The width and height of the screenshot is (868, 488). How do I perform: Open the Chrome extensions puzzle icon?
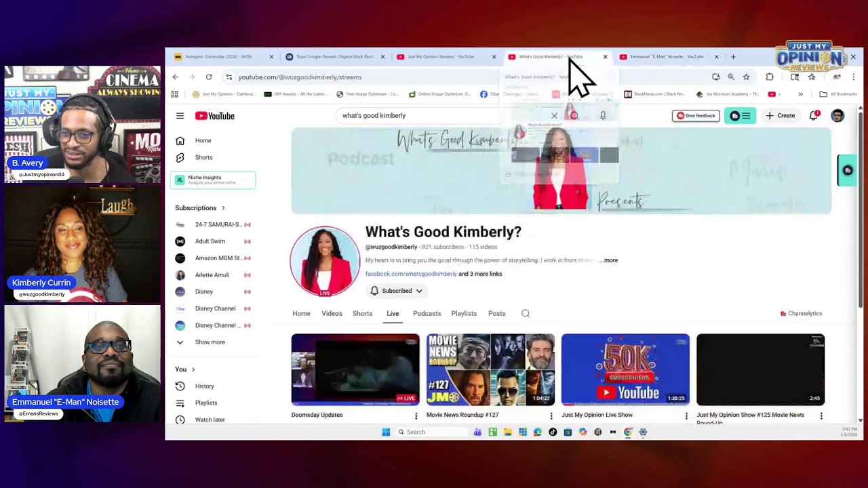tap(770, 77)
